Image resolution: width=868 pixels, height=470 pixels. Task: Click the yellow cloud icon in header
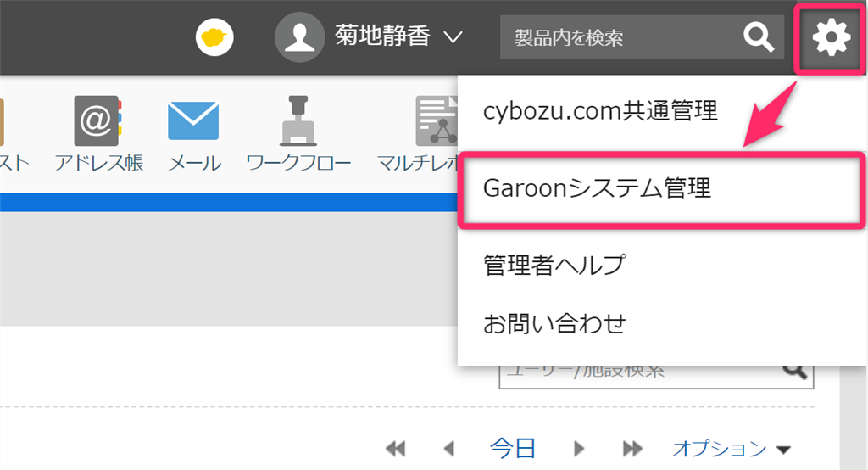click(x=214, y=37)
